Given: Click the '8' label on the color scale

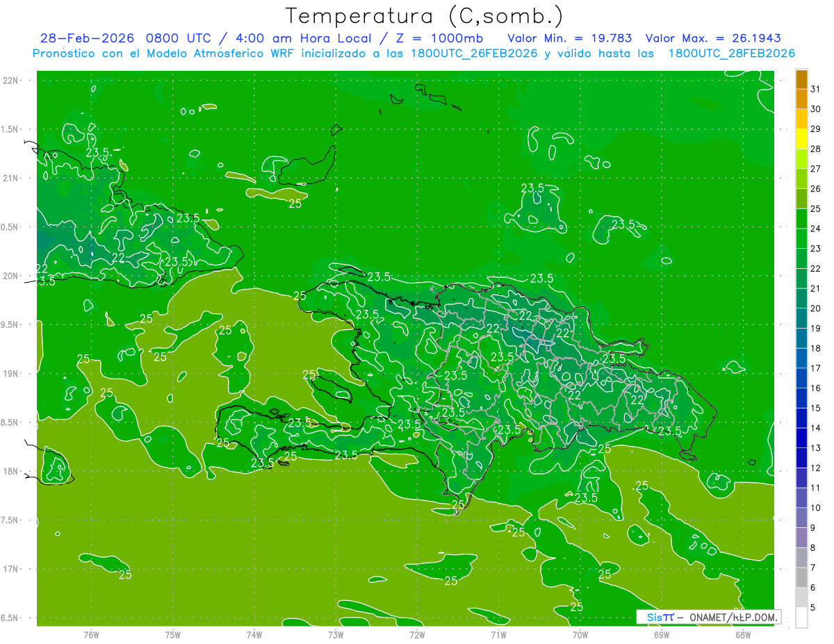Looking at the screenshot, I should click(813, 547).
